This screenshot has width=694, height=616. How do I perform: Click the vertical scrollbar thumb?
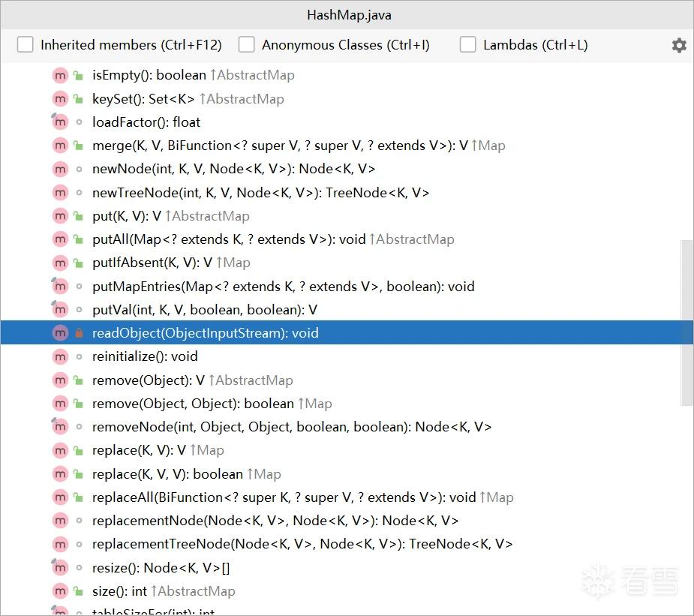686,323
